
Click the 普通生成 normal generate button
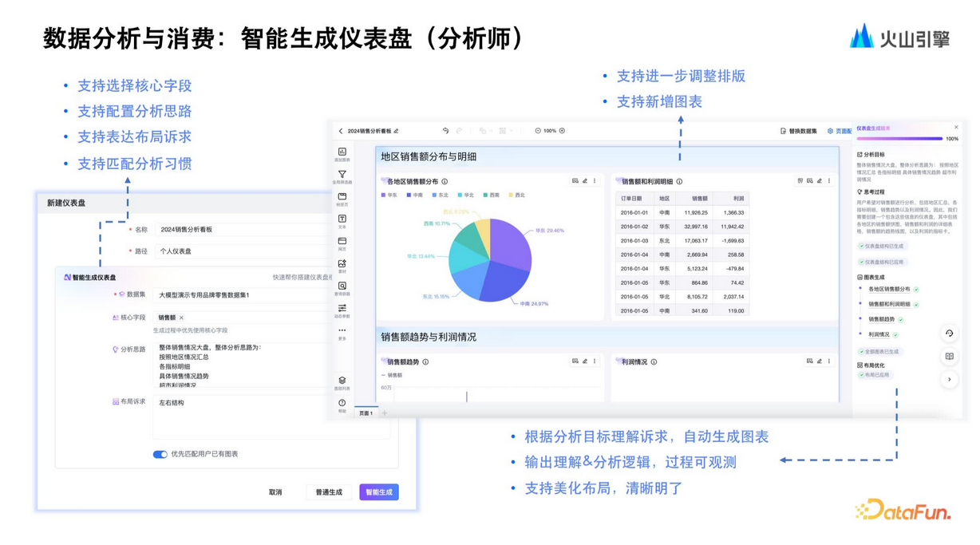pyautogui.click(x=329, y=492)
